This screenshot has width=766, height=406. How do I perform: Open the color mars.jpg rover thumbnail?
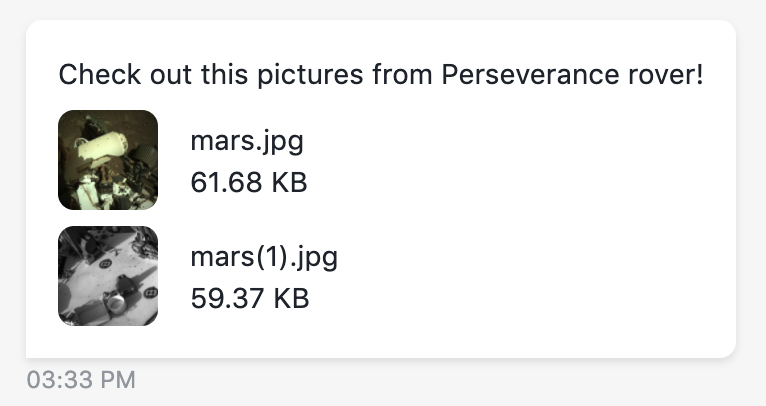pyautogui.click(x=108, y=160)
